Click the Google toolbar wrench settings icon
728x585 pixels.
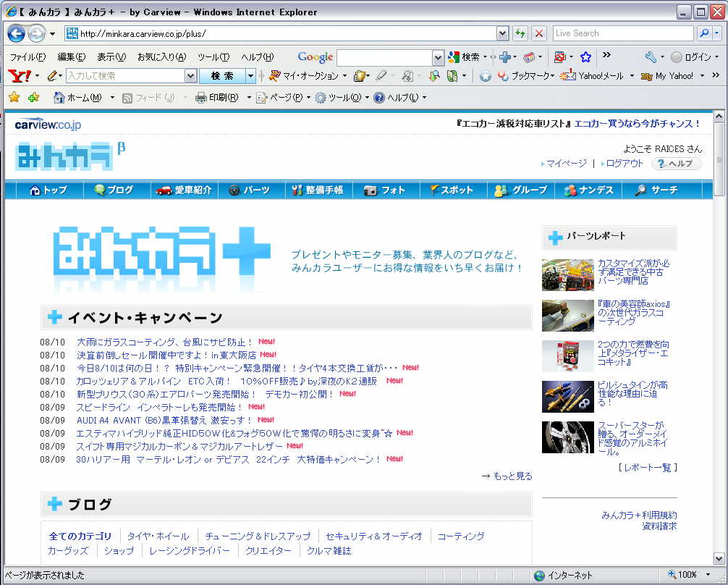pyautogui.click(x=651, y=57)
